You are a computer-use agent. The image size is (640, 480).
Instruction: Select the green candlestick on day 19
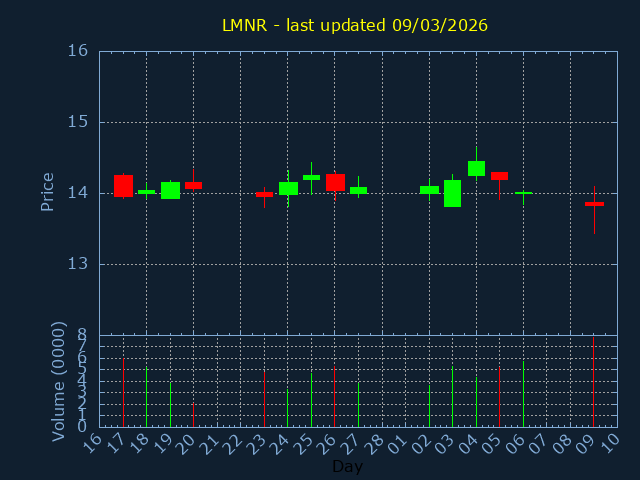[x=170, y=190]
